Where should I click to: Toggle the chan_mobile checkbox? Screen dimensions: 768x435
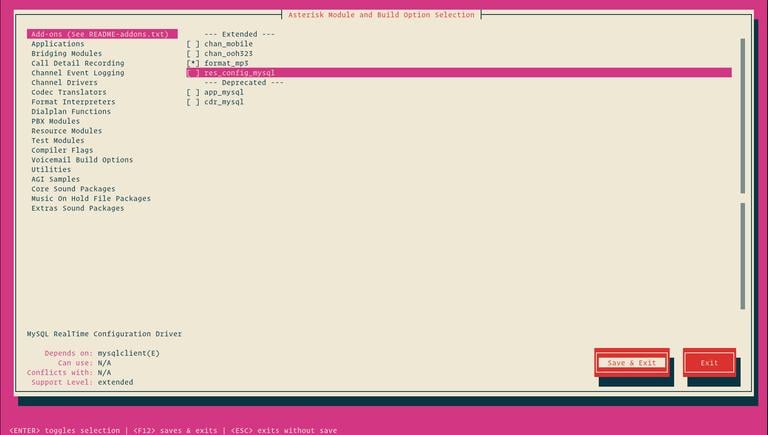(x=193, y=44)
